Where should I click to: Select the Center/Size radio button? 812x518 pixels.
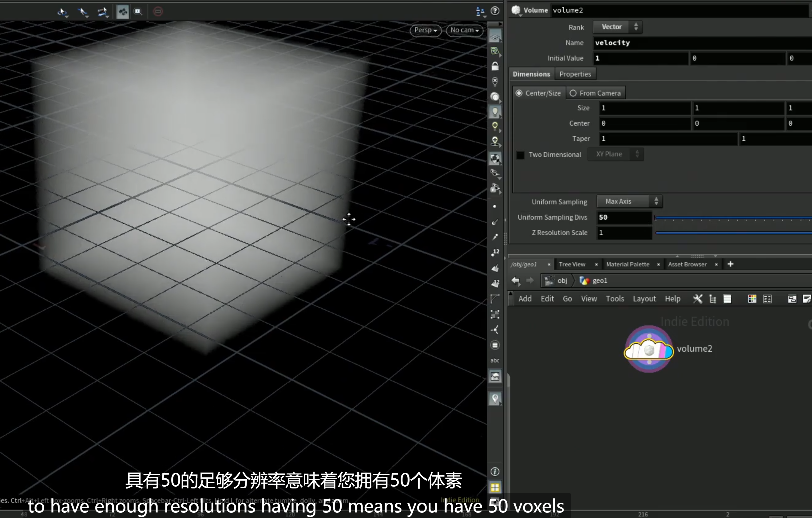pos(519,93)
